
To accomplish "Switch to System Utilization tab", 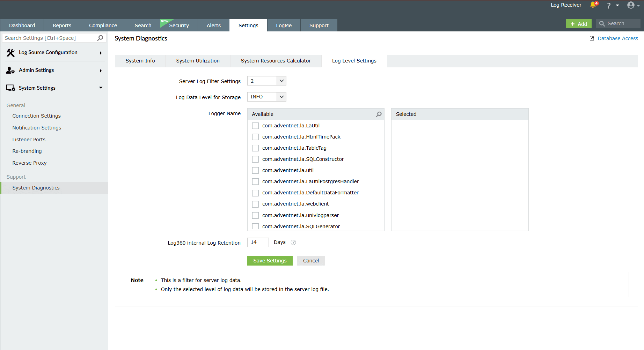I will (198, 61).
